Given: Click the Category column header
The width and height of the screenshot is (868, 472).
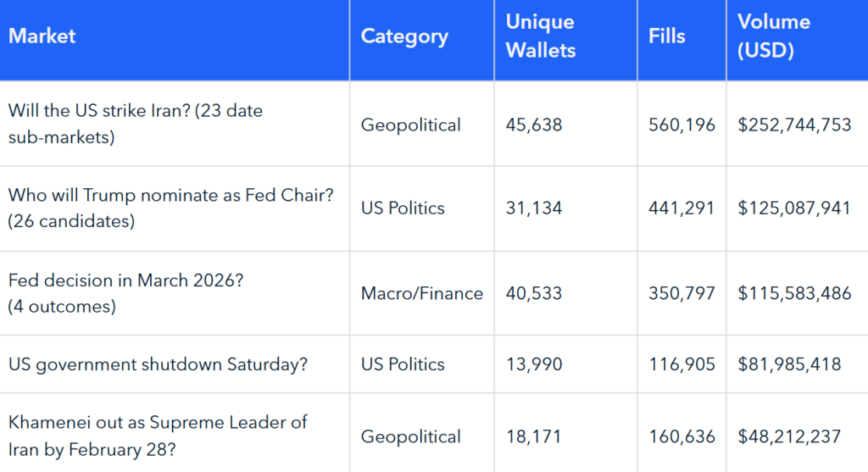Looking at the screenshot, I should [404, 36].
